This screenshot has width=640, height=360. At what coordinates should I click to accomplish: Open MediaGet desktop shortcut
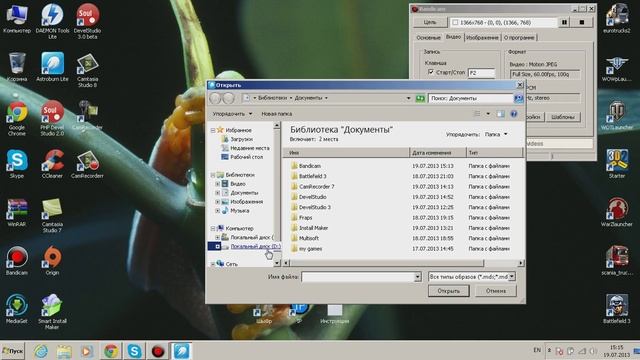click(17, 309)
